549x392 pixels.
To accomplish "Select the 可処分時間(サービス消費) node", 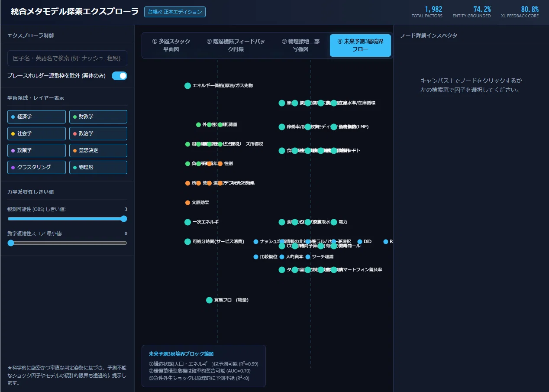I will click(187, 242).
